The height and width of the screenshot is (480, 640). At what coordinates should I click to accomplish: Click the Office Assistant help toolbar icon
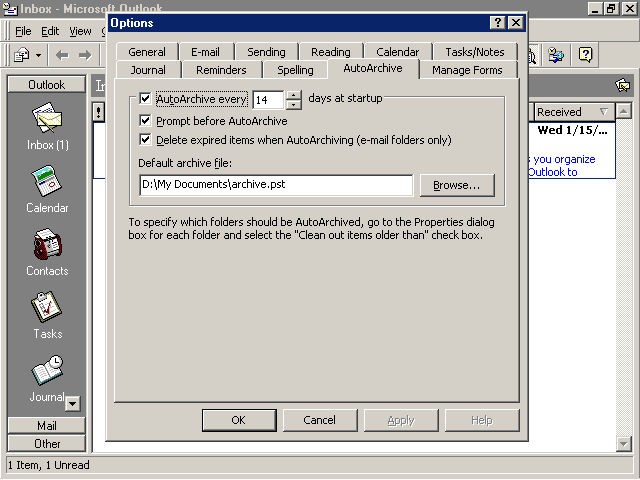tap(586, 55)
